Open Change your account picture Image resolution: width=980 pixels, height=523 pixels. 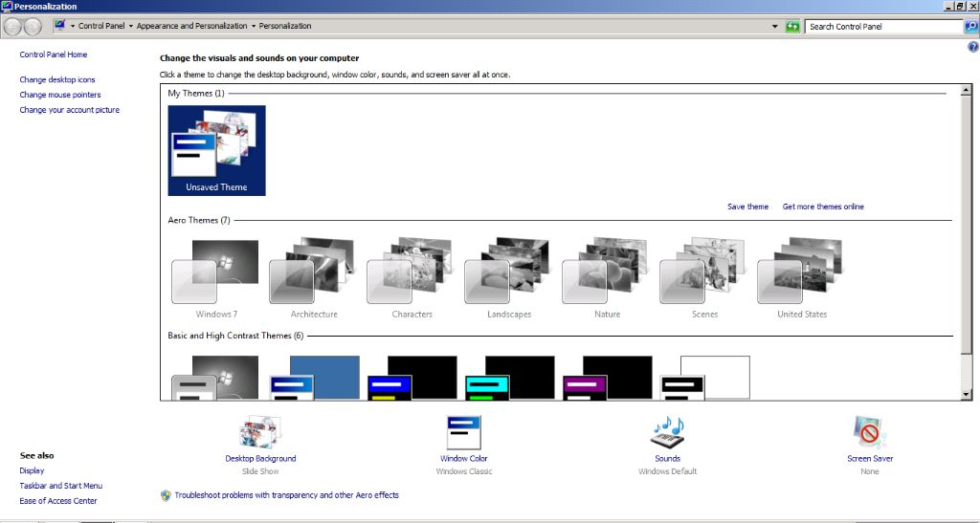(69, 110)
